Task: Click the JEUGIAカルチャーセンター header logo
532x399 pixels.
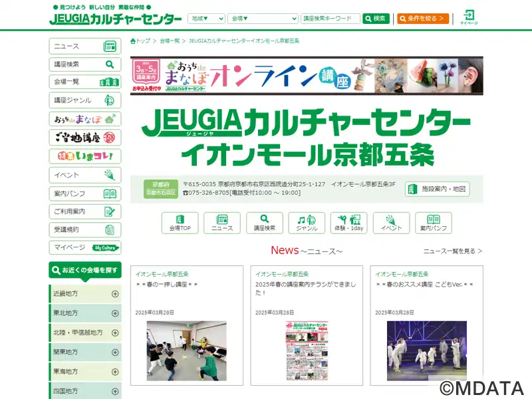Action: coord(115,19)
